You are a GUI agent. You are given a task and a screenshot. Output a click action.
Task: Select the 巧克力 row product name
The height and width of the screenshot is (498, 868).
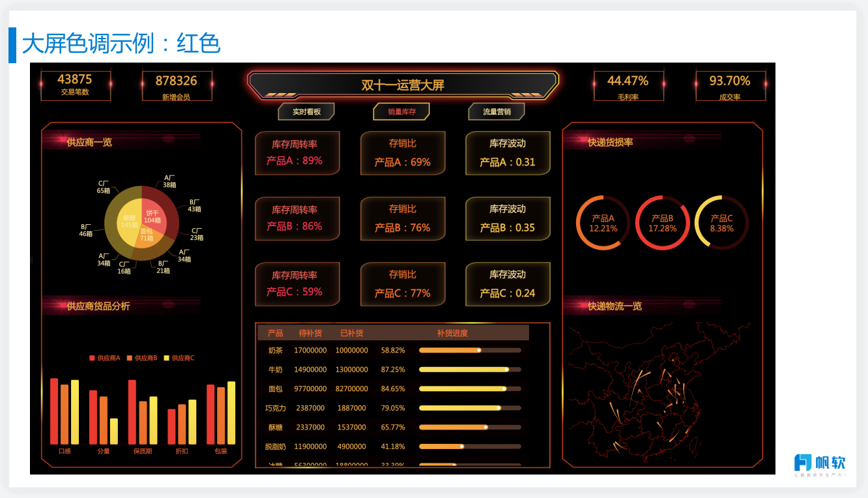pos(276,408)
